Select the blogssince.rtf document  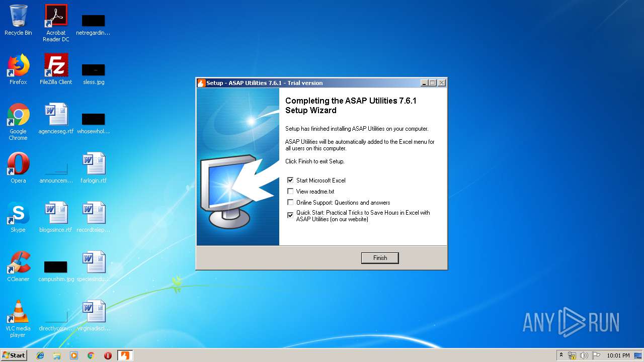56,217
